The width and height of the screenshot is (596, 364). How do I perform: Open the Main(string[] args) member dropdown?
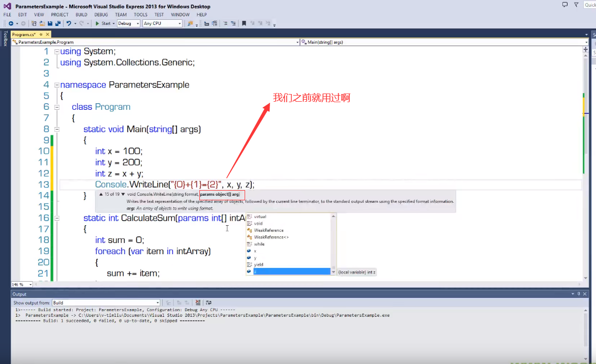click(444, 42)
